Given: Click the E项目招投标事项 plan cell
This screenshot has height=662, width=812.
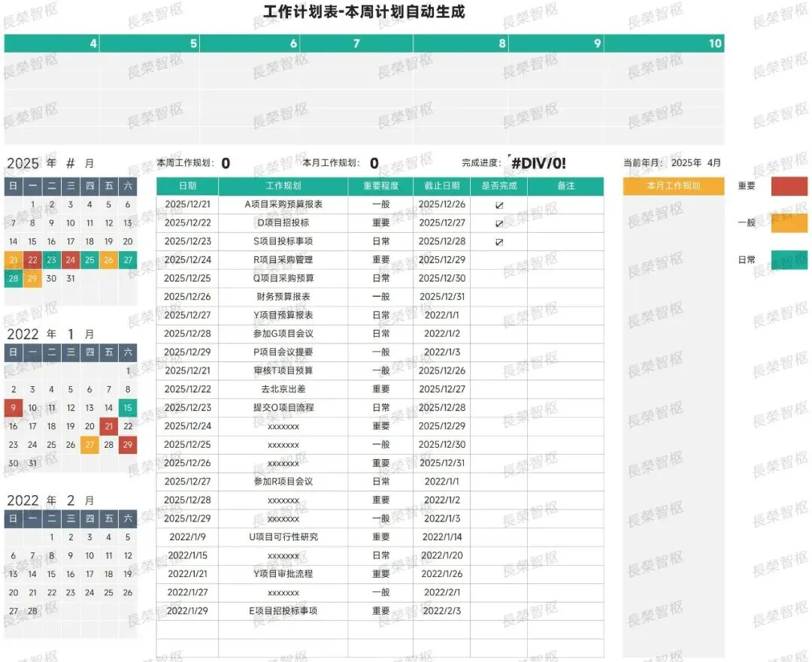Looking at the screenshot, I should point(283,611).
